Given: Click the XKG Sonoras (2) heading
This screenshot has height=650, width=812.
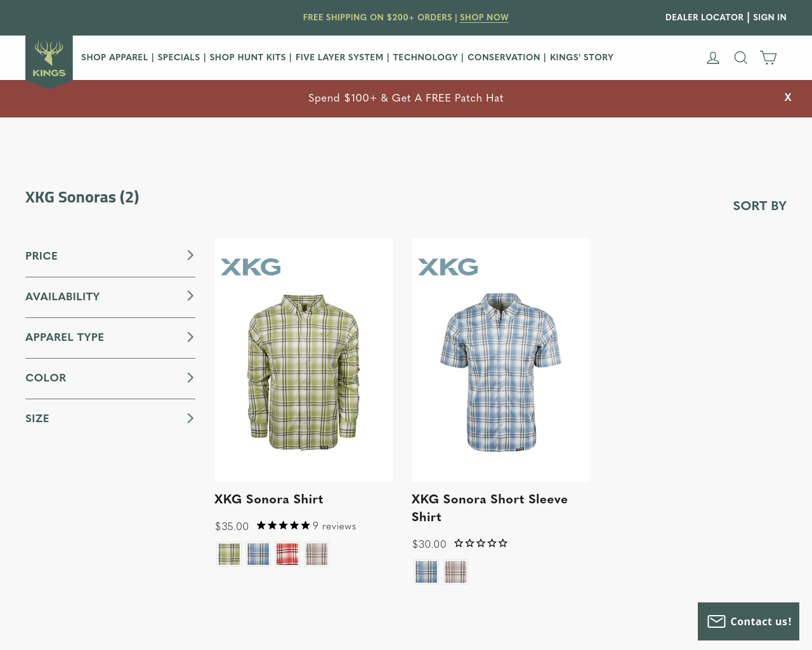Looking at the screenshot, I should click(x=82, y=197).
